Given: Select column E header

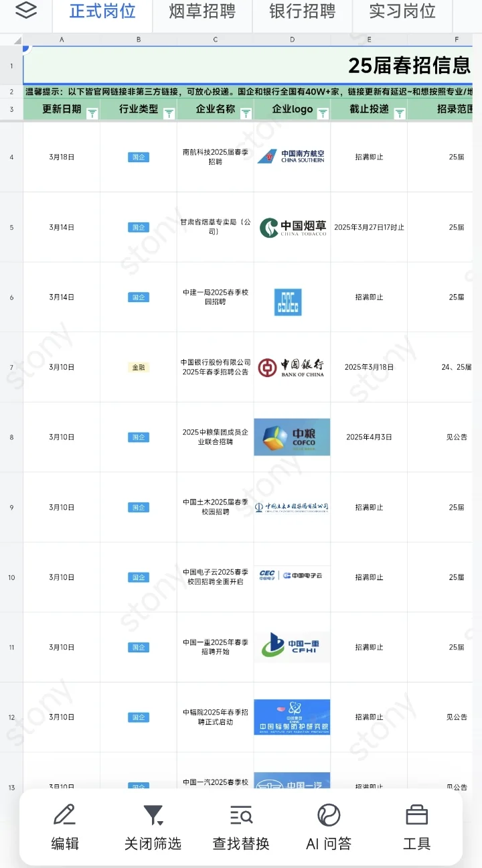Looking at the screenshot, I should [369, 40].
